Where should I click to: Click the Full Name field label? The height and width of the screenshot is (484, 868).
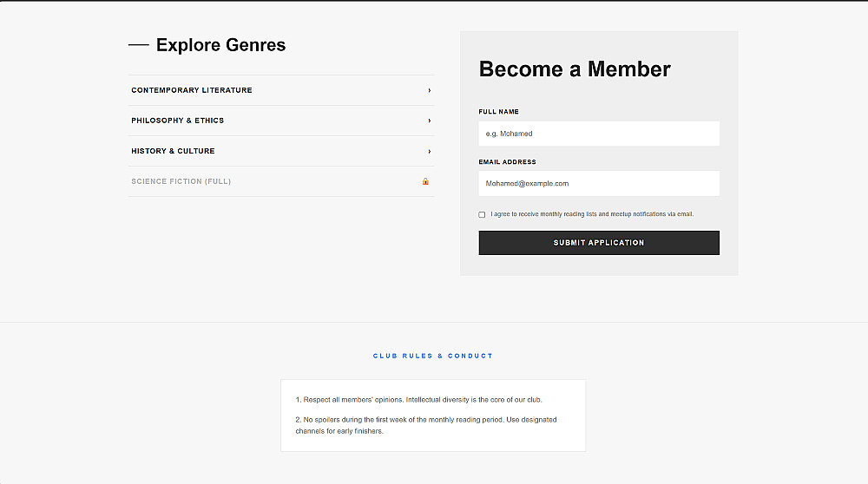[499, 112]
